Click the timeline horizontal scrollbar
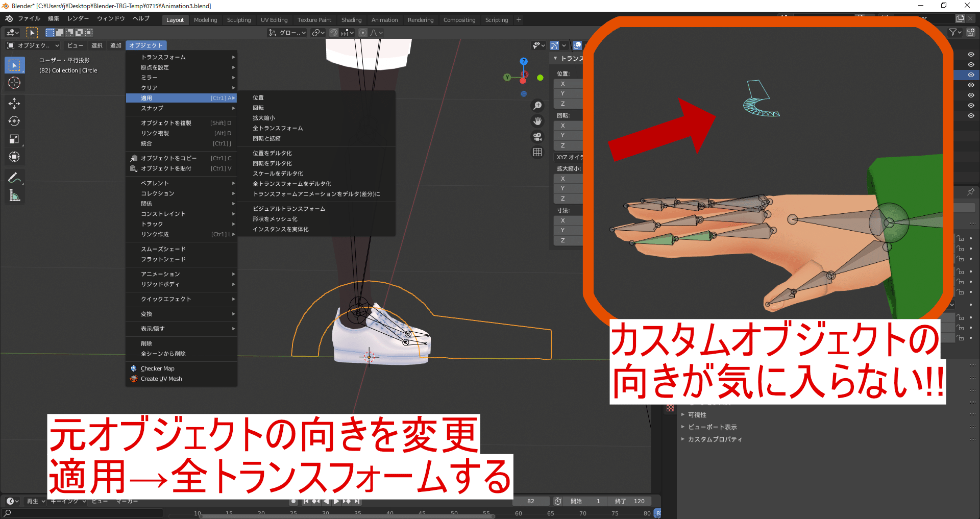The width and height of the screenshot is (980, 519). 347,516
